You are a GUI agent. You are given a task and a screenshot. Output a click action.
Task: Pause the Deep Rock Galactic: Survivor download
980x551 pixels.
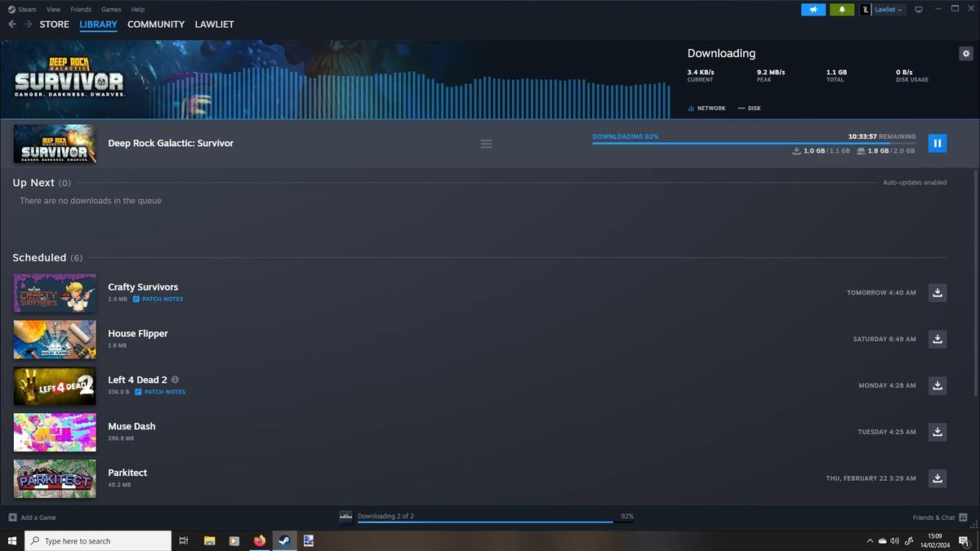(x=937, y=144)
